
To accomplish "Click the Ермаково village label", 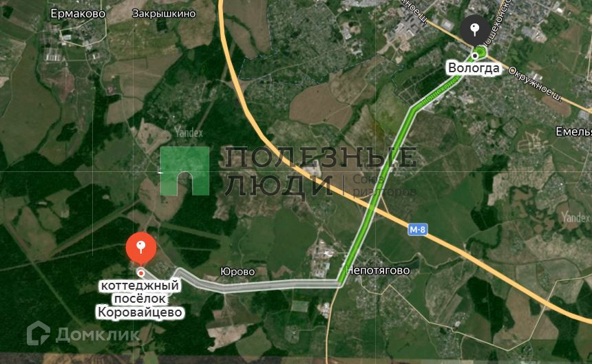I will click(78, 14).
